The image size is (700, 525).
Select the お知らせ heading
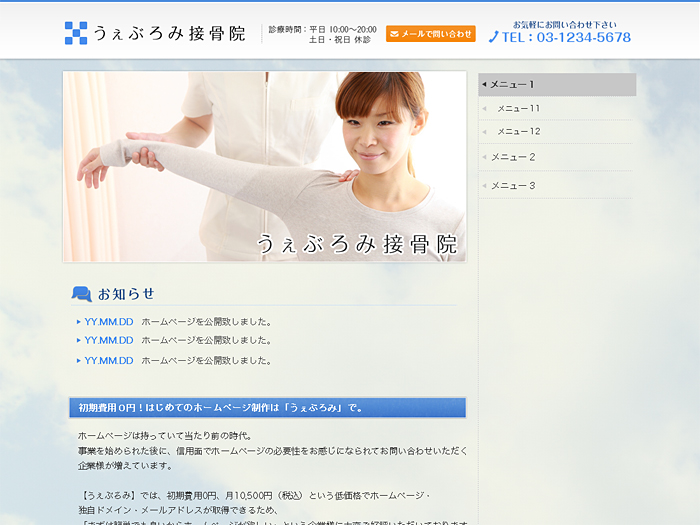tap(126, 294)
